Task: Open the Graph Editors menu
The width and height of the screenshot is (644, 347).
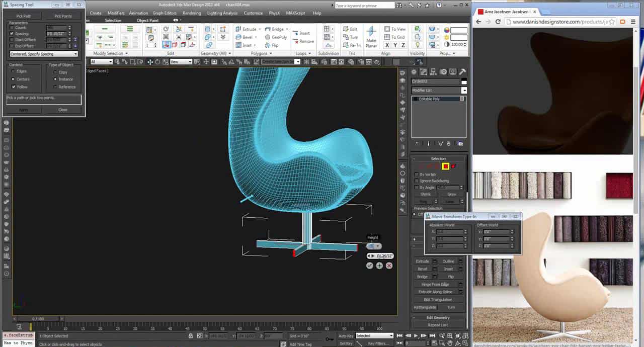Action: tap(165, 13)
